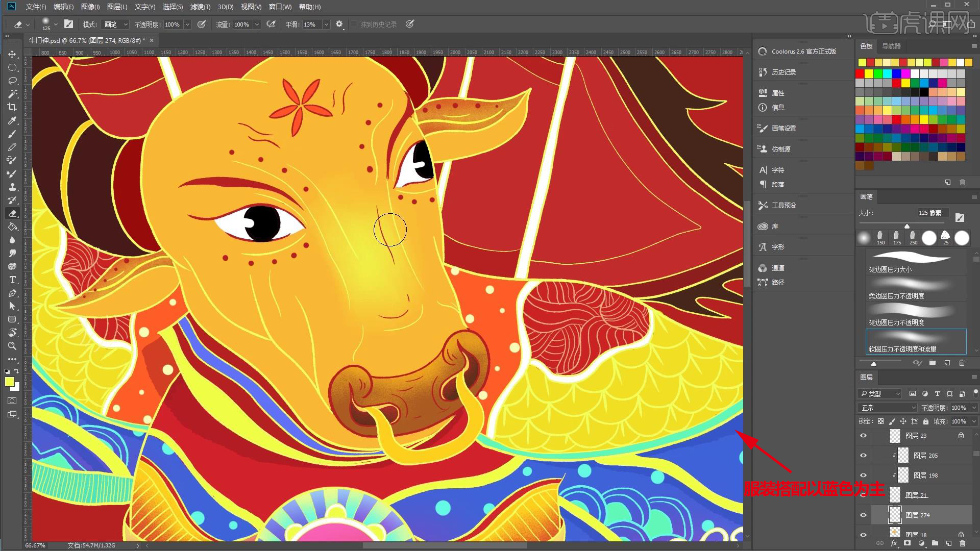This screenshot has height=551, width=980.
Task: Add layer mask in Layers panel
Action: 908,544
